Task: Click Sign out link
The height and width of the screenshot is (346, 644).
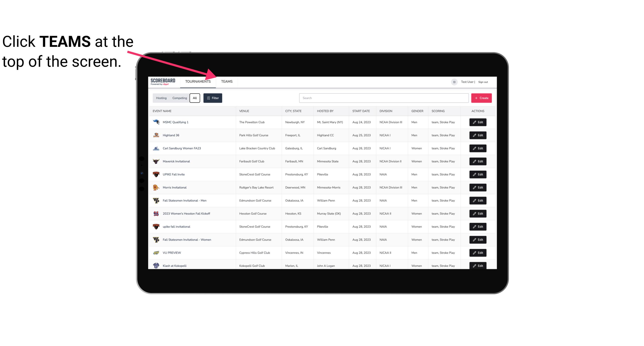Action: click(x=484, y=82)
